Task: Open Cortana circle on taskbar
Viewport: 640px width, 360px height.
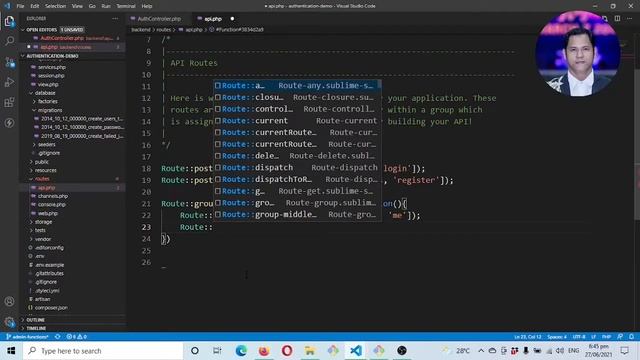Action: point(195,351)
